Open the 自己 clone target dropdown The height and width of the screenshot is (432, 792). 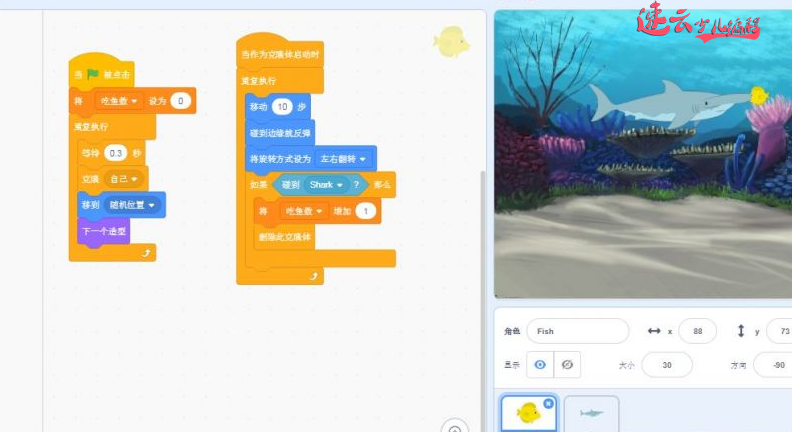pyautogui.click(x=125, y=178)
